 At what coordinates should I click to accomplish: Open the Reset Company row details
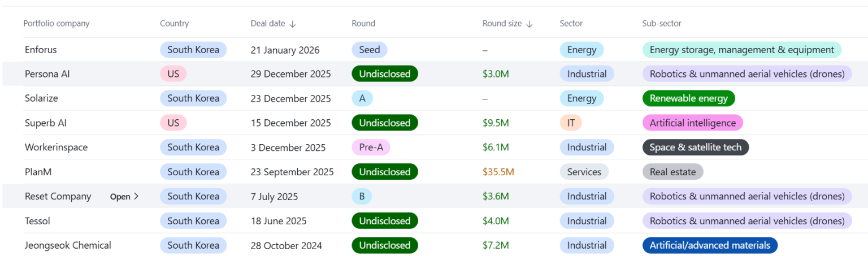point(120,197)
